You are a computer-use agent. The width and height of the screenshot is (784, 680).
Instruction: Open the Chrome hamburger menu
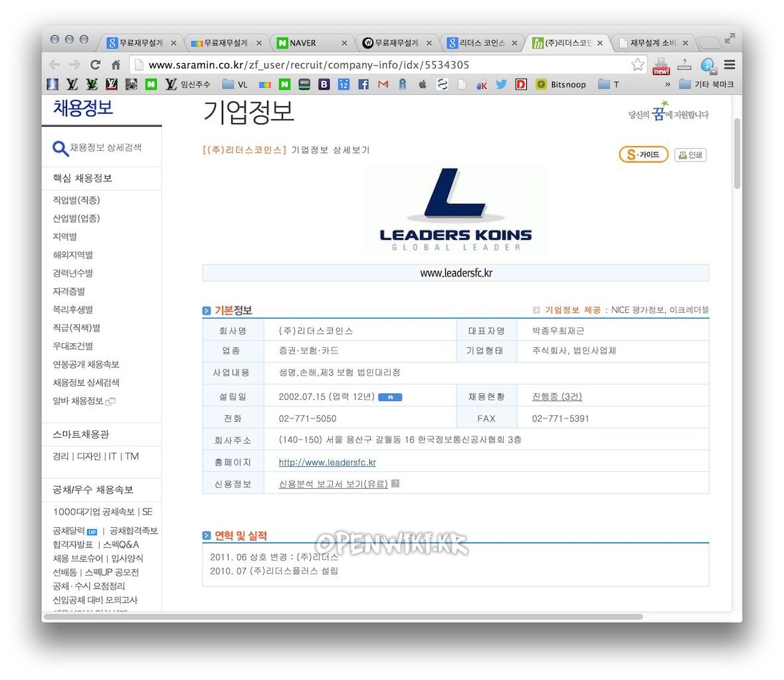[x=730, y=64]
